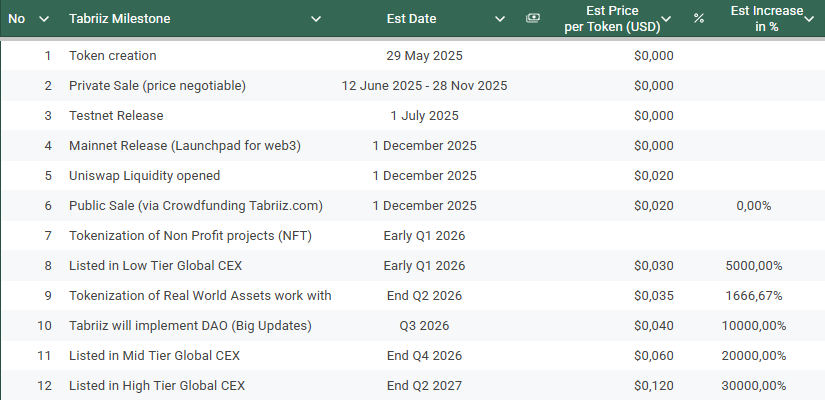
Task: Select Private Sale (price negotiable) cell
Action: pos(157,86)
